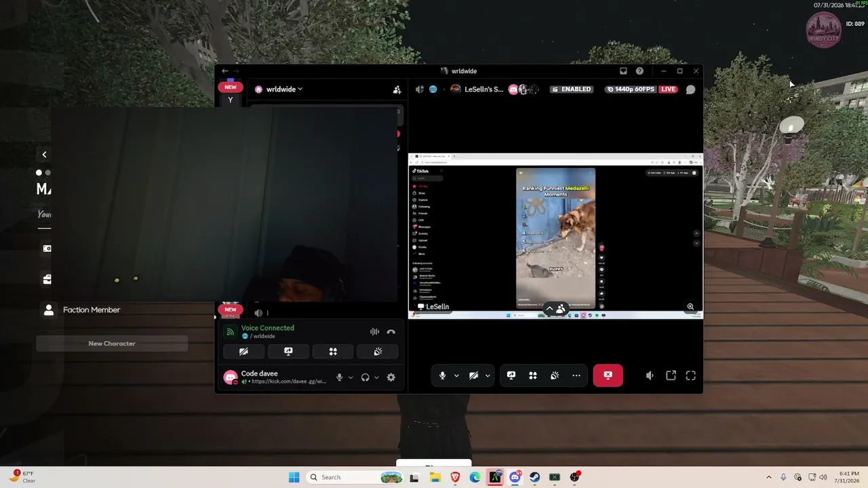Expand camera options in stream controls
Screen dimensions: 868x488
(488, 375)
